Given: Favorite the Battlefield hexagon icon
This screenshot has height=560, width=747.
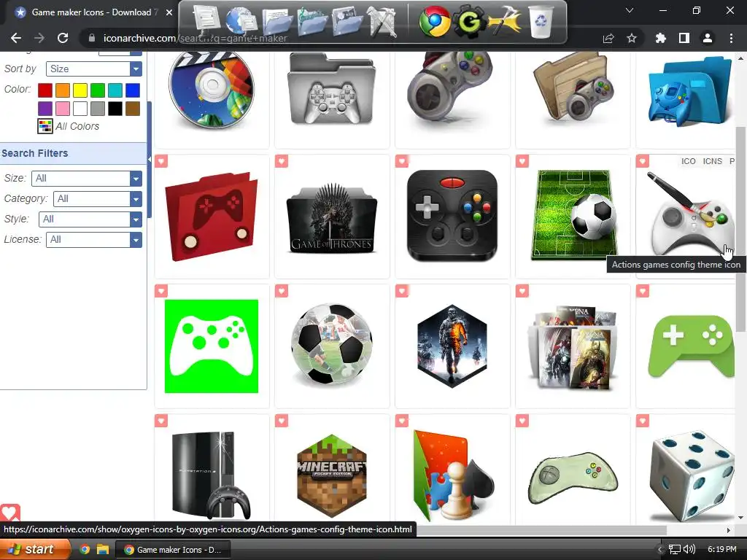Looking at the screenshot, I should 402,291.
